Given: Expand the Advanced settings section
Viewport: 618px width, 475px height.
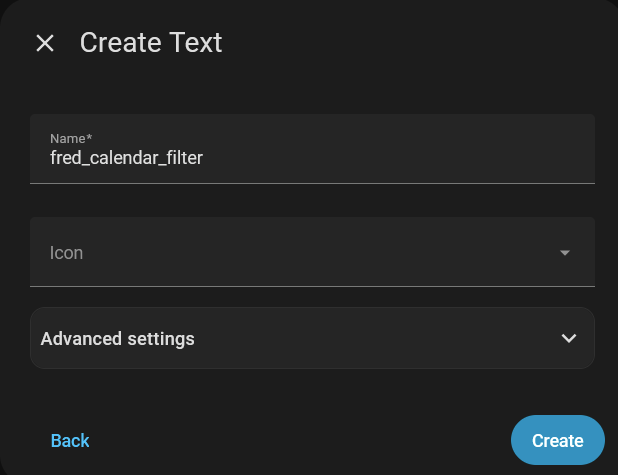Looking at the screenshot, I should [x=312, y=338].
